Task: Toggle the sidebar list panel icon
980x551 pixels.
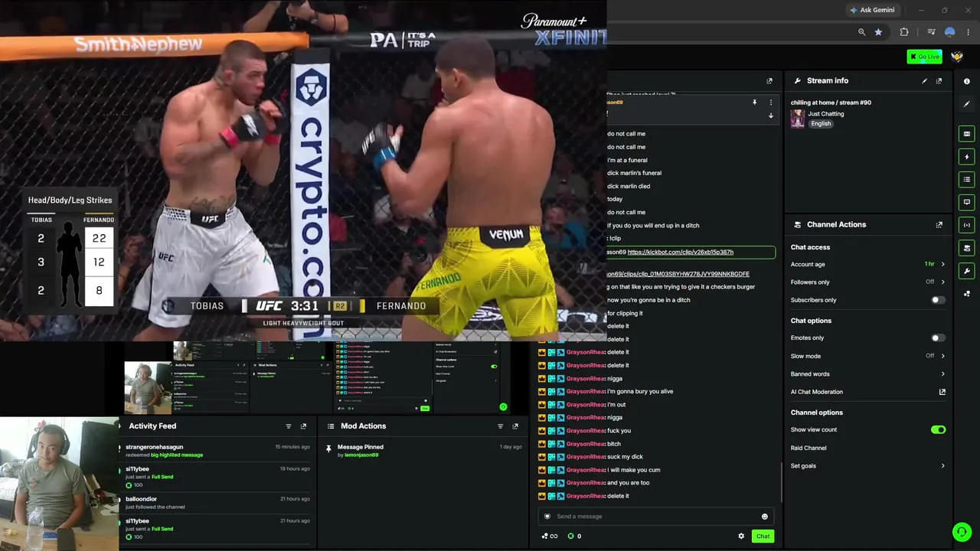Action: [966, 179]
